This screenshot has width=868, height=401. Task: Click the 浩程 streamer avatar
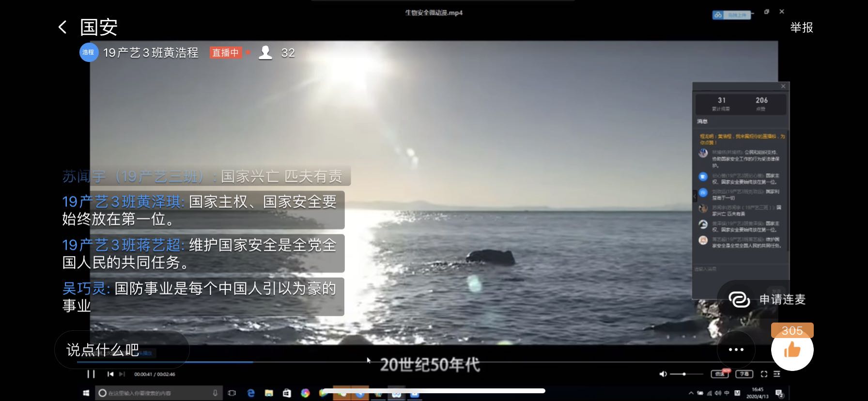89,52
